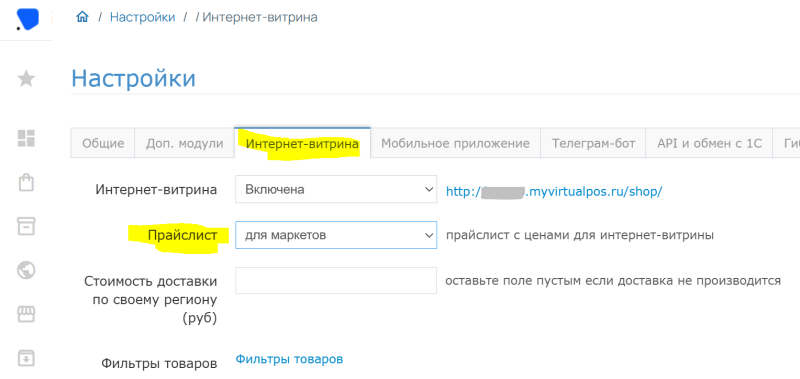Click the download box sidebar icon
800x379 pixels.
[x=26, y=358]
